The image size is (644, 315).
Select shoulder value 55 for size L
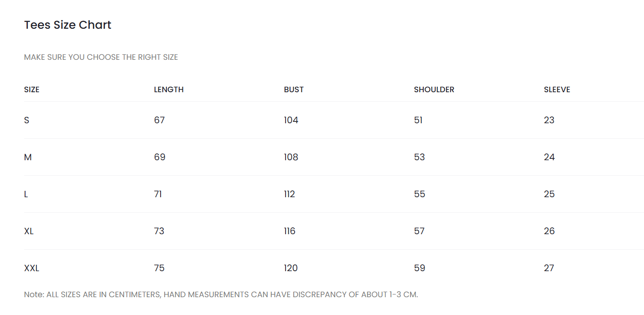pos(420,194)
